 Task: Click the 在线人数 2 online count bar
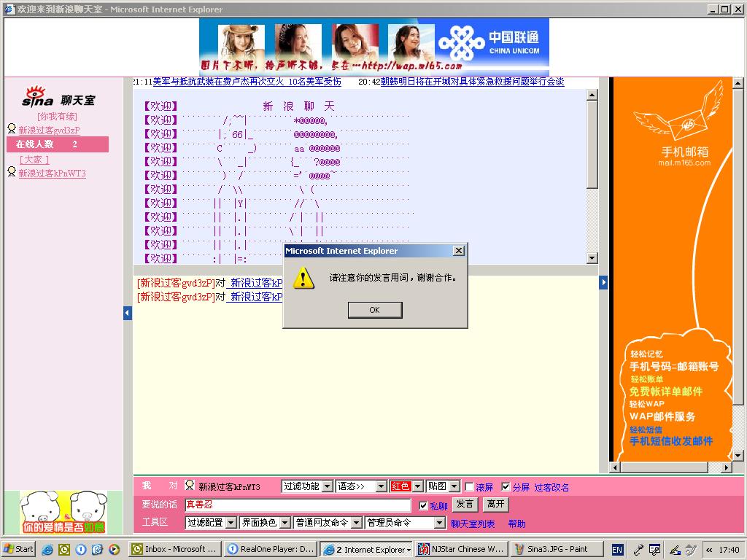point(58,144)
